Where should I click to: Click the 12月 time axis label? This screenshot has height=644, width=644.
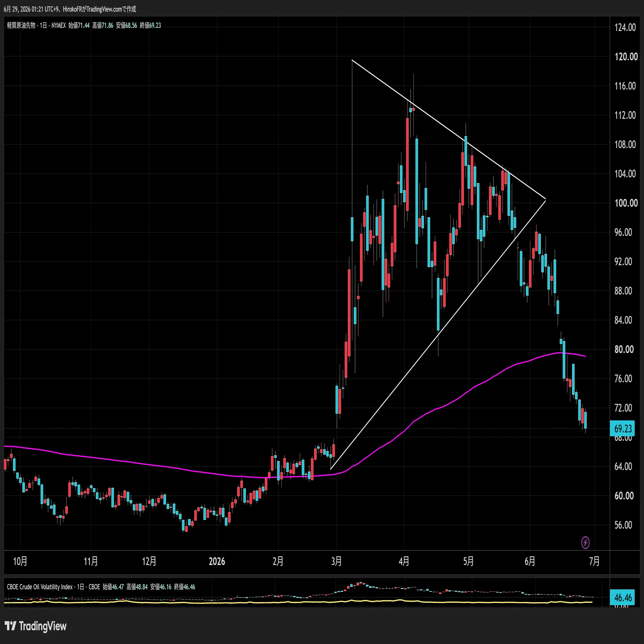149,561
